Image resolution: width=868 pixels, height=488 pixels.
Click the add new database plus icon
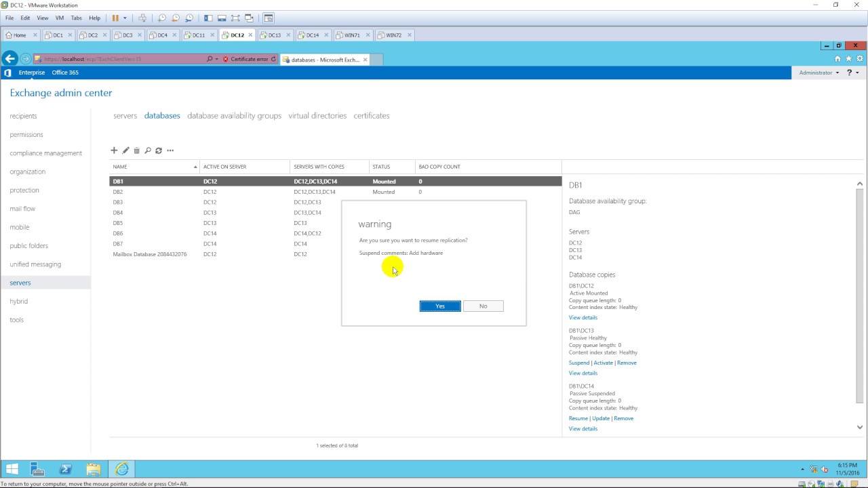[x=114, y=150]
